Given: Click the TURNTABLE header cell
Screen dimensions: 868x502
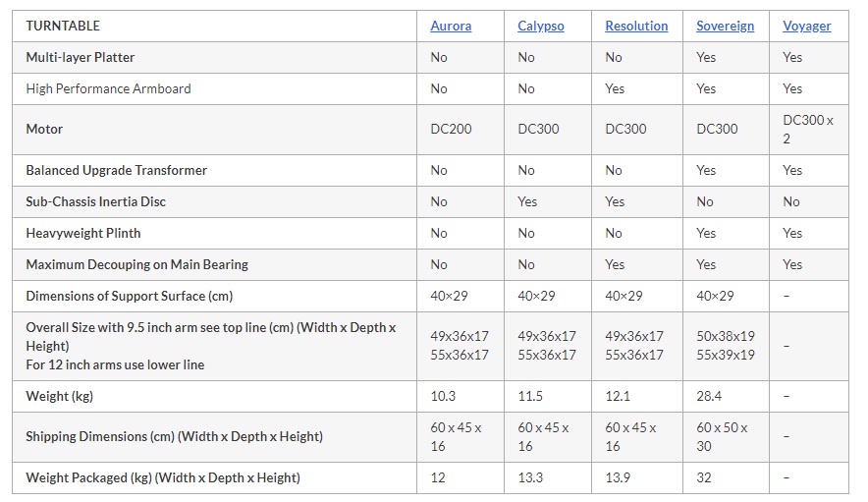Looking at the screenshot, I should [214, 27].
